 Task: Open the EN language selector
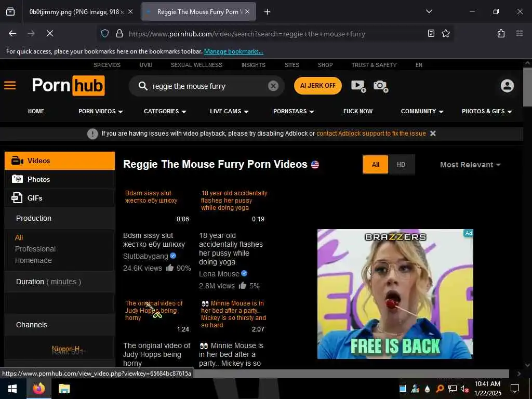pos(419,65)
